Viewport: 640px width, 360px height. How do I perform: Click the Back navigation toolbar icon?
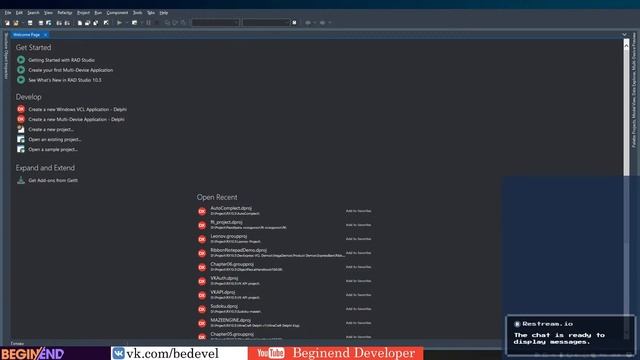(x=308, y=23)
